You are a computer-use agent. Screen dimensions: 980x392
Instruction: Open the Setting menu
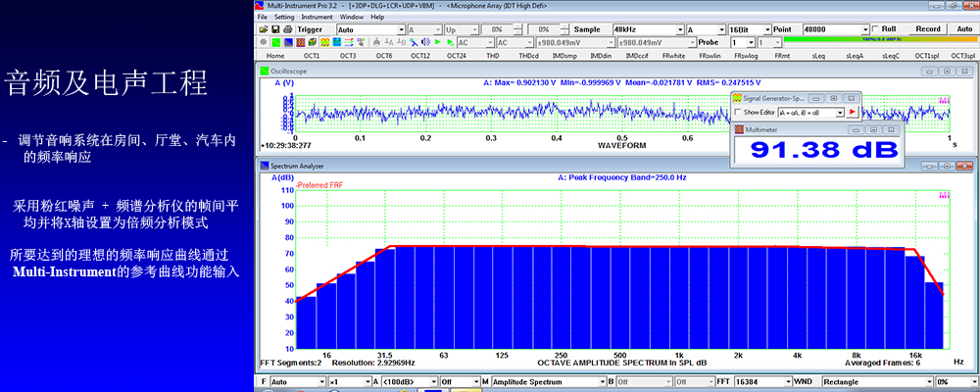click(x=284, y=17)
